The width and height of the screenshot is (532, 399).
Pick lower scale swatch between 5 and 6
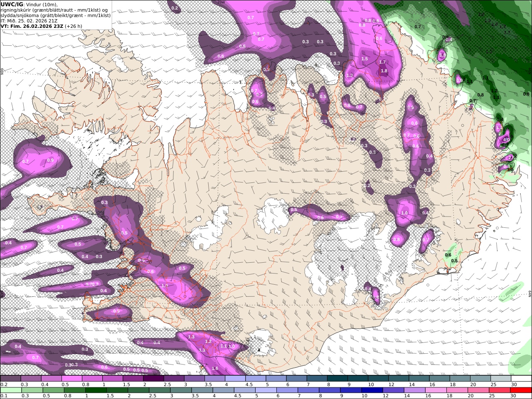click(266, 390)
